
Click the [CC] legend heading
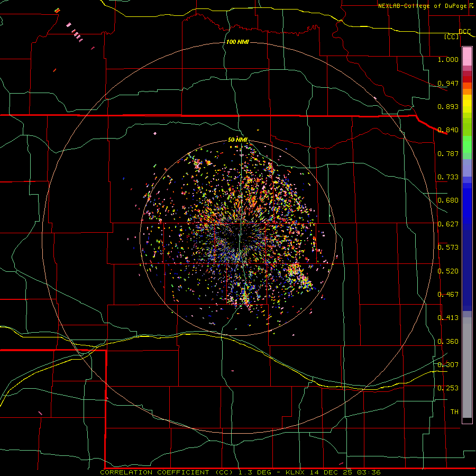pyautogui.click(x=451, y=36)
